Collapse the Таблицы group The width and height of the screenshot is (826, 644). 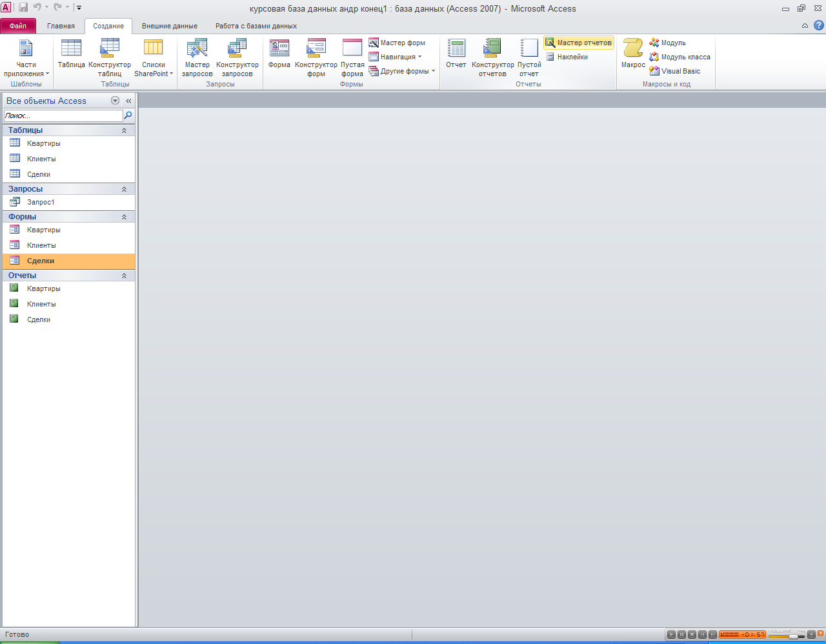click(x=125, y=130)
